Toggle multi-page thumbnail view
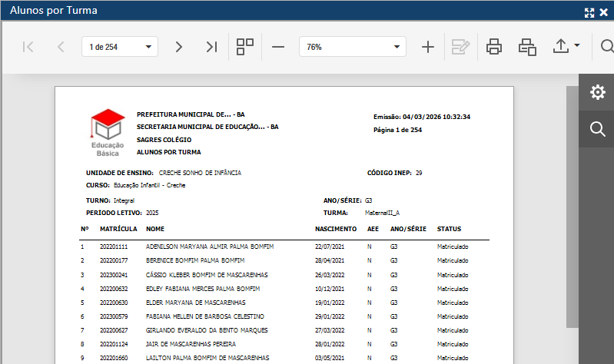 click(245, 47)
